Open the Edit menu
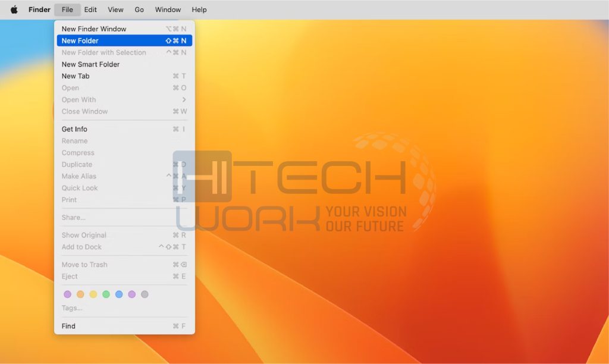 pos(90,10)
